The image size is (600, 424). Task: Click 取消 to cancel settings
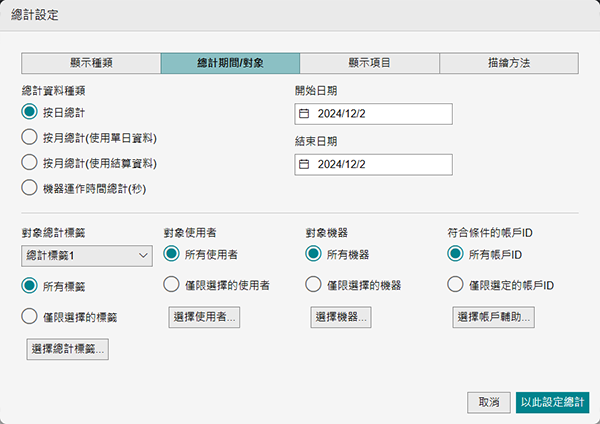pos(488,402)
